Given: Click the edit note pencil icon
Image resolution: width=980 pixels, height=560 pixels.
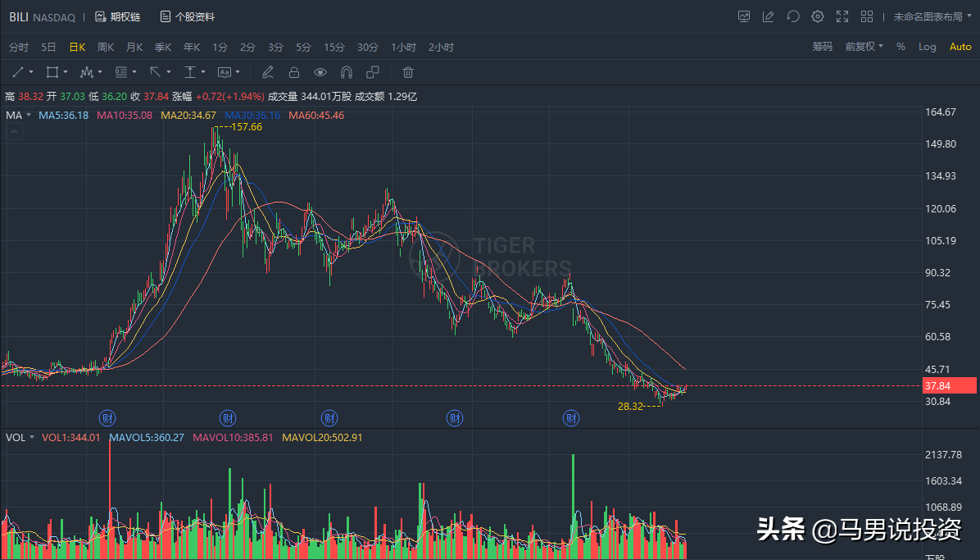Looking at the screenshot, I should point(768,17).
